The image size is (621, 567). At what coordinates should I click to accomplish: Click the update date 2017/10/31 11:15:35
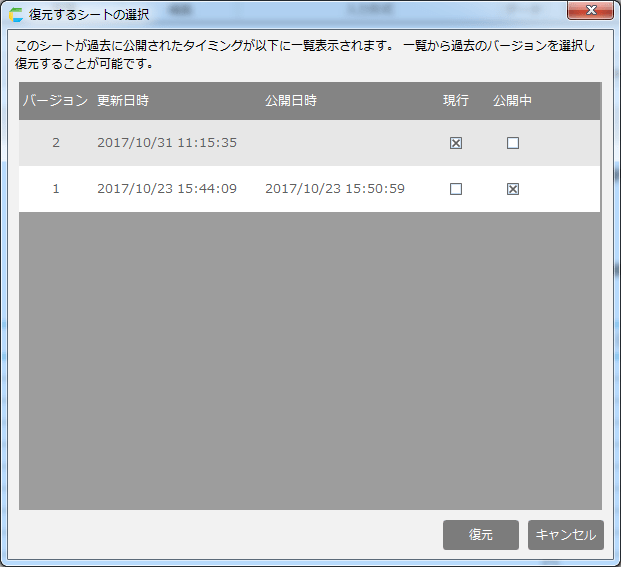pyautogui.click(x=167, y=143)
